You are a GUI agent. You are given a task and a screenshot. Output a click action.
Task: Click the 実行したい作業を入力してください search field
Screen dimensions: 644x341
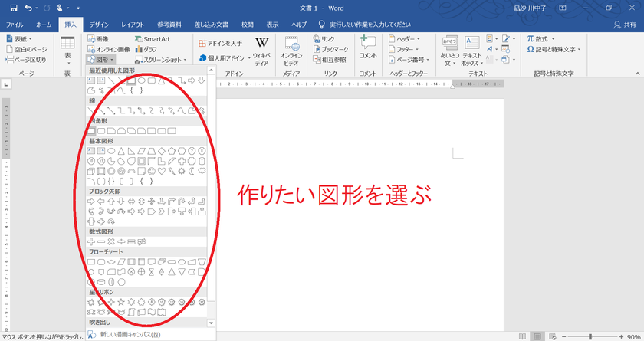[365, 25]
